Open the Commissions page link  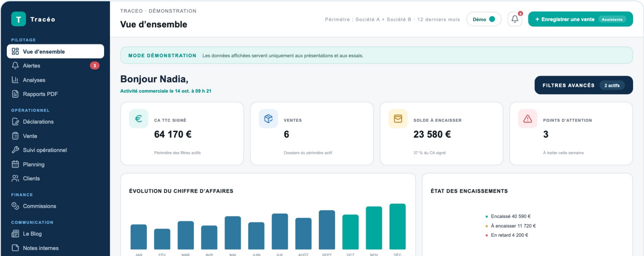coord(55,206)
